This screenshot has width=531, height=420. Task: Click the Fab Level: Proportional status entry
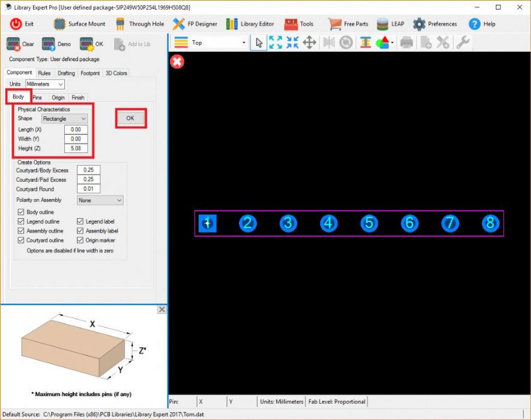336,401
